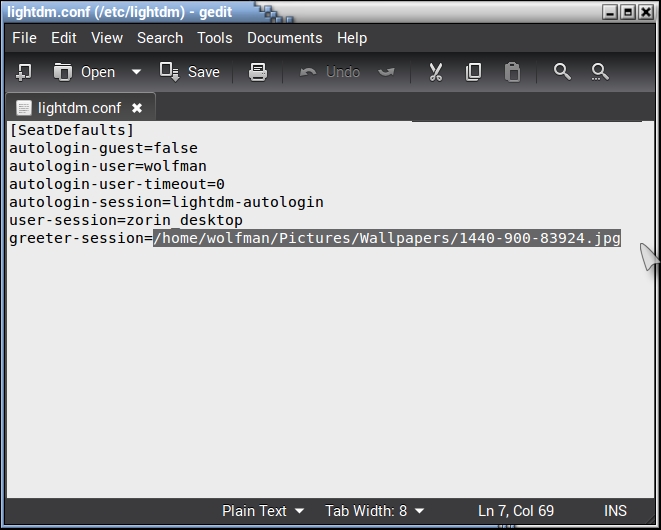Open the Documents menu
This screenshot has height=530, width=661.
tap(284, 38)
